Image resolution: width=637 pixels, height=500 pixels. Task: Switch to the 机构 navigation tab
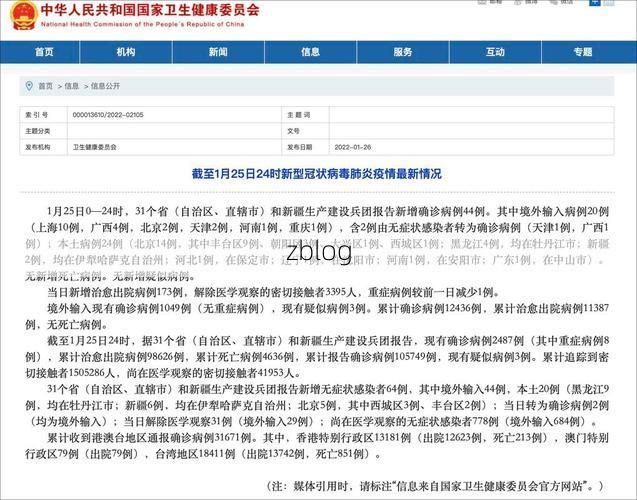point(125,52)
